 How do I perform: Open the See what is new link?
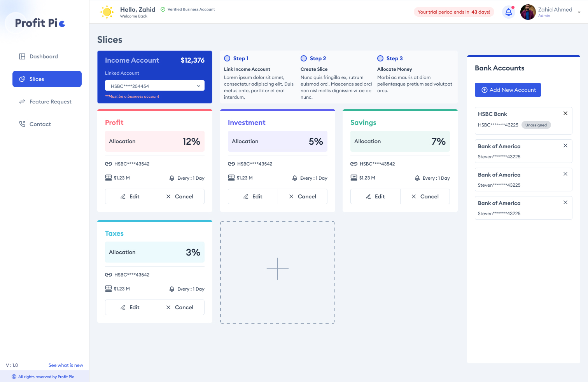(66, 365)
